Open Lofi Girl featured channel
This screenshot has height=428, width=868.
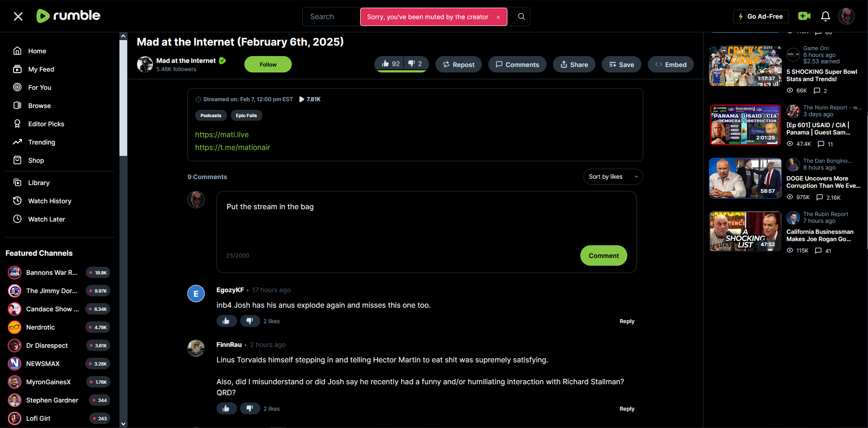point(59,418)
